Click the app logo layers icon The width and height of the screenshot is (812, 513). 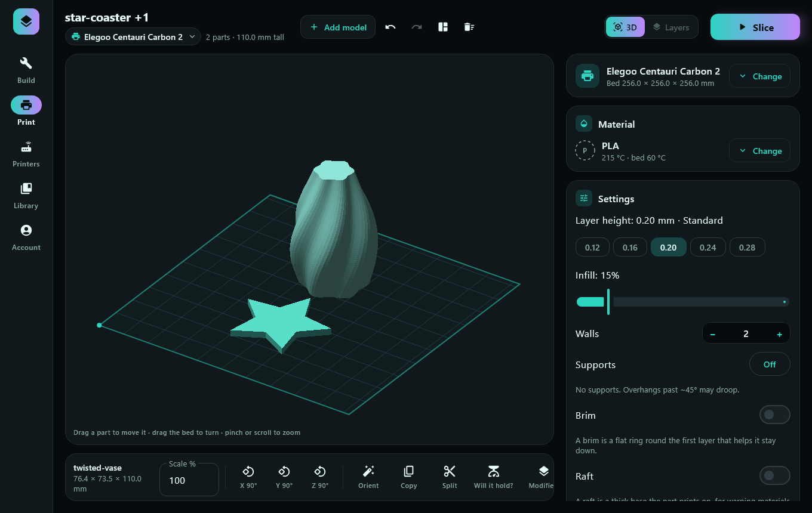[x=26, y=21]
